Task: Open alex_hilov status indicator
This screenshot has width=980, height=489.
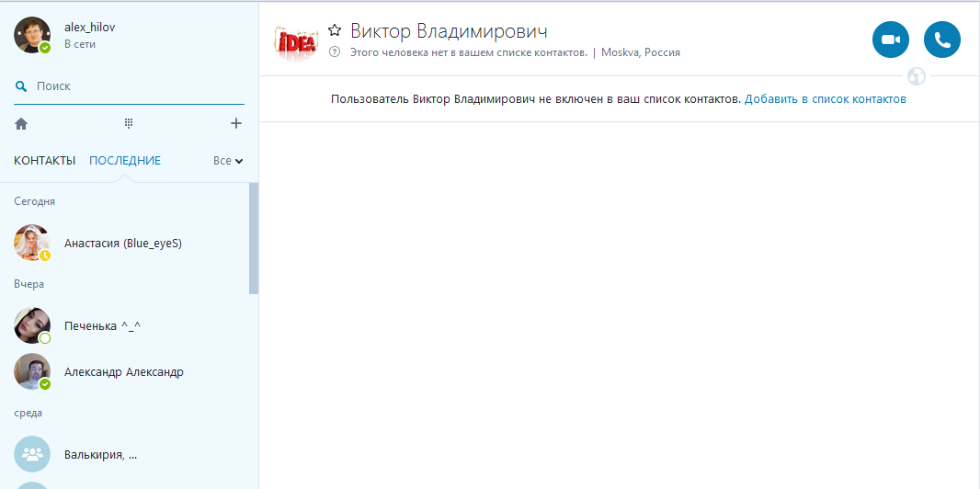Action: [45, 47]
